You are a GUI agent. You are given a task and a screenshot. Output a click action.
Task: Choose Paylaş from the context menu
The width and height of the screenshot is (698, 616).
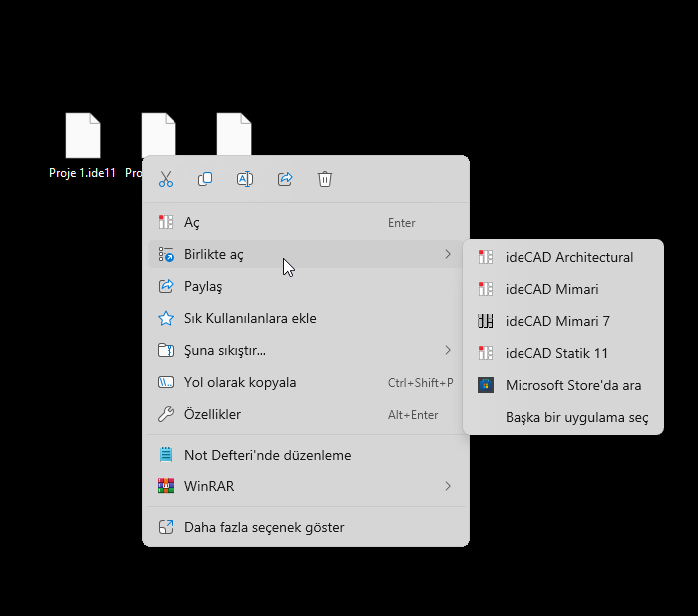coord(305,286)
